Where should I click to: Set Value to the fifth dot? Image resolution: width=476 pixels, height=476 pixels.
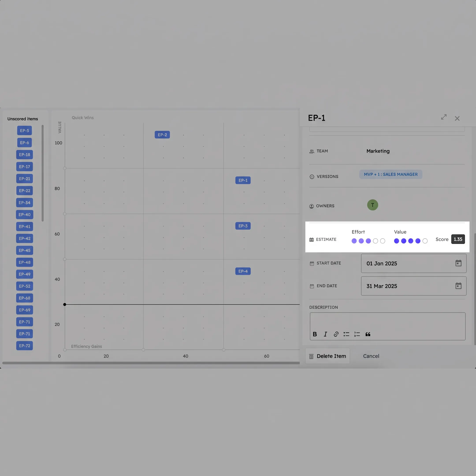point(425,241)
